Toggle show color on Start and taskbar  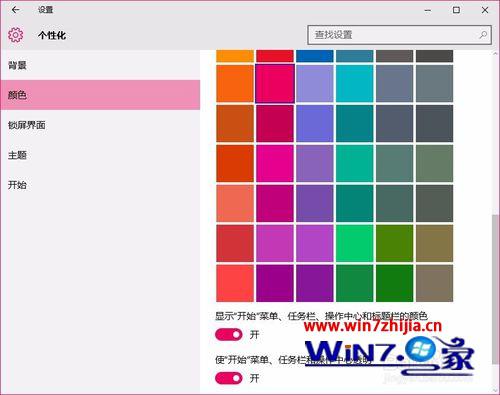(x=229, y=334)
